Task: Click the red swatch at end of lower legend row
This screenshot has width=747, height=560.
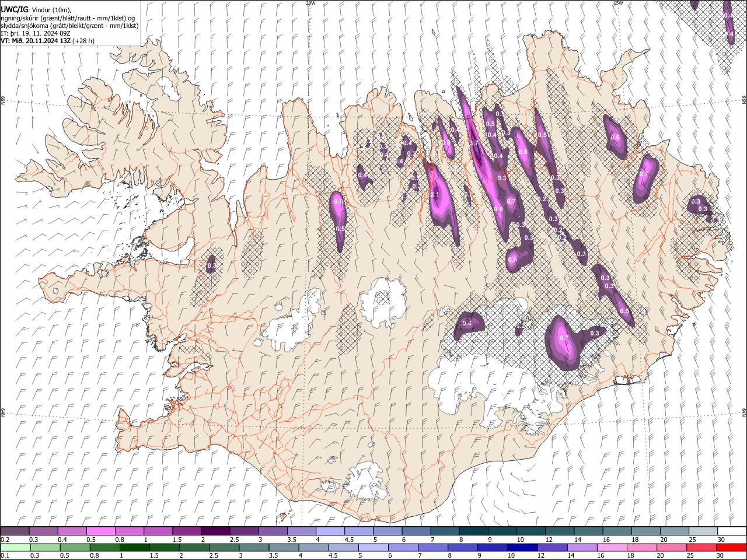Action: coord(731,547)
